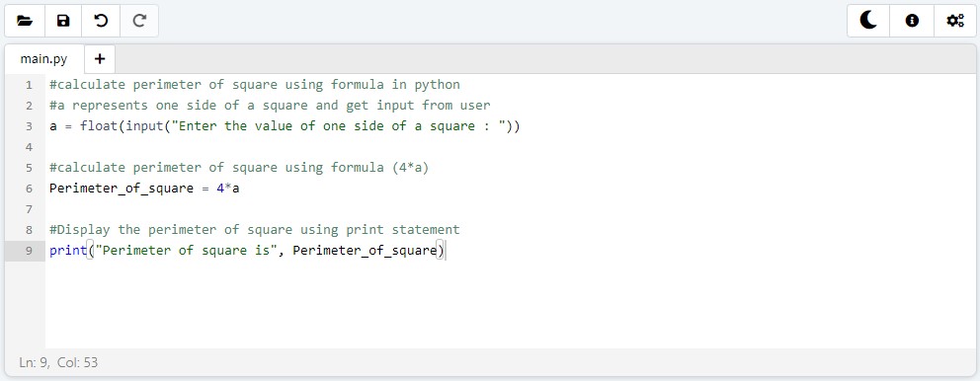Open settings with the gears icon
The image size is (980, 381).
pyautogui.click(x=955, y=21)
